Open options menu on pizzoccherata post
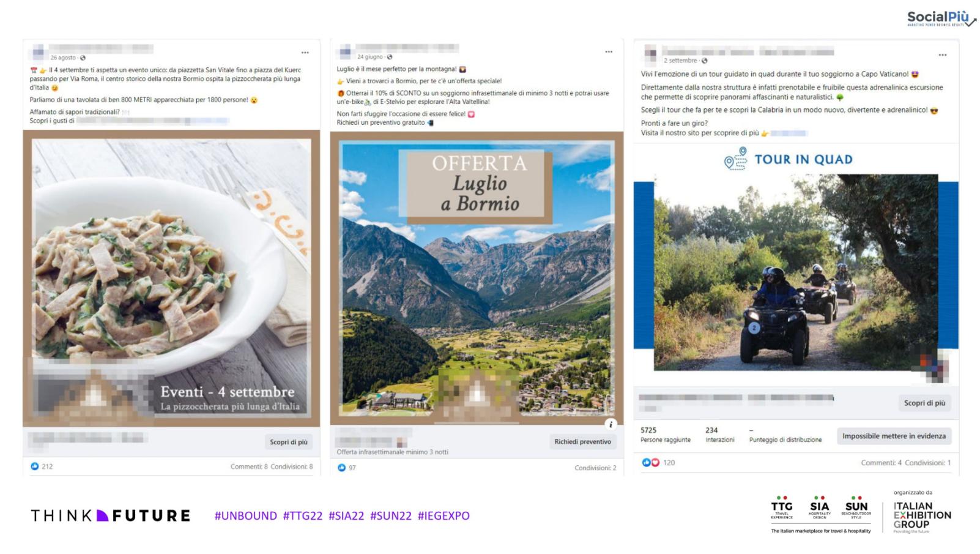Screen dimensions: 980x554 [305, 53]
